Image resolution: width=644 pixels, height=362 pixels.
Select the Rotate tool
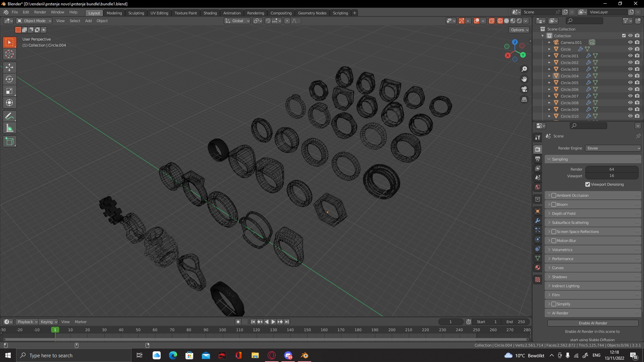pos(9,79)
